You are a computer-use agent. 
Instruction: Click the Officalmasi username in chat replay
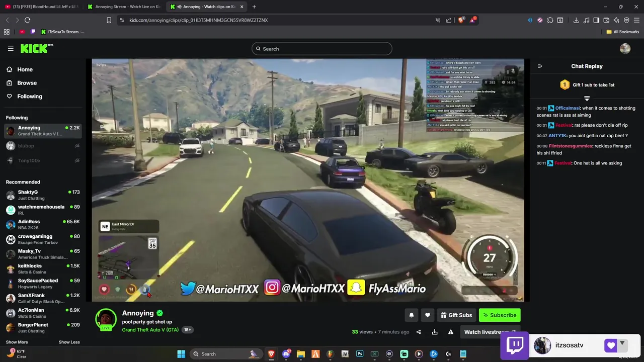pos(568,108)
